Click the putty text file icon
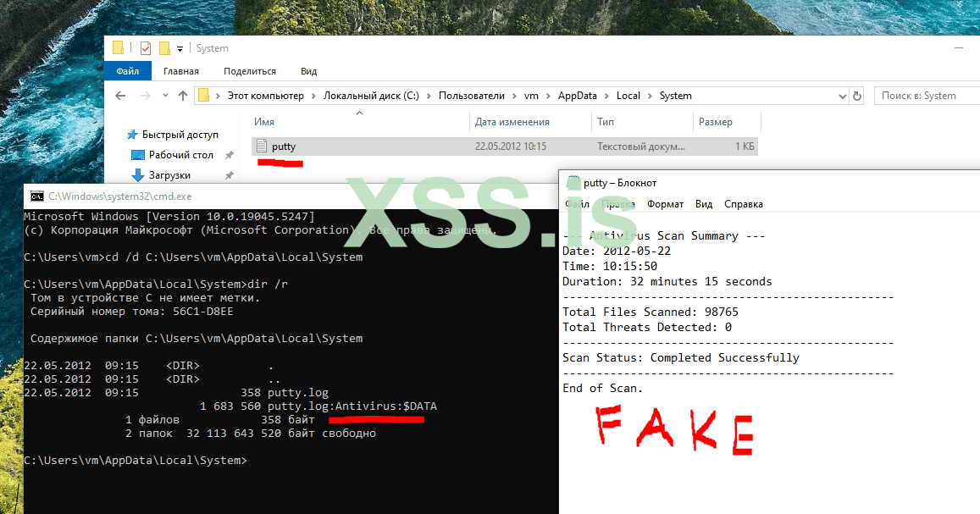The width and height of the screenshot is (980, 514). 262,146
